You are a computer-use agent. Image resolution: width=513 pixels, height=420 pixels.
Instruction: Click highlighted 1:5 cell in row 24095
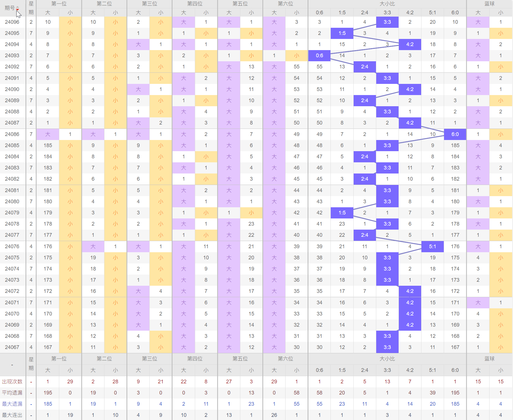click(x=342, y=33)
